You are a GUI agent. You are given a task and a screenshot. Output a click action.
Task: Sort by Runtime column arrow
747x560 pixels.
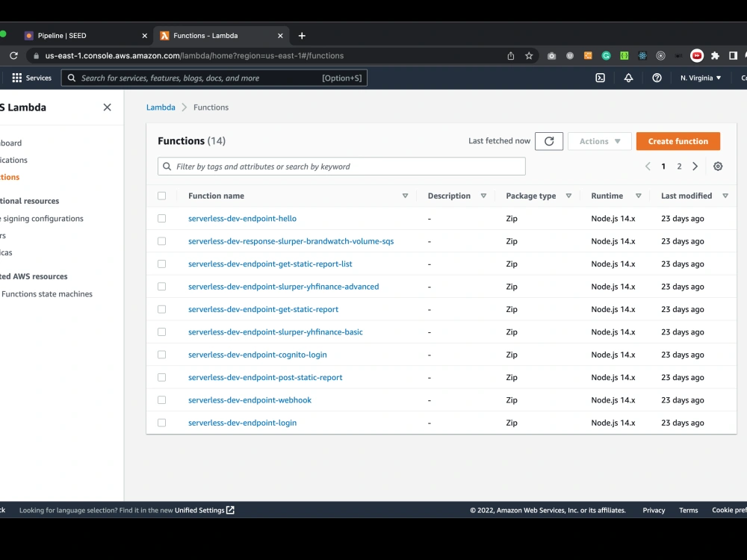pyautogui.click(x=639, y=196)
